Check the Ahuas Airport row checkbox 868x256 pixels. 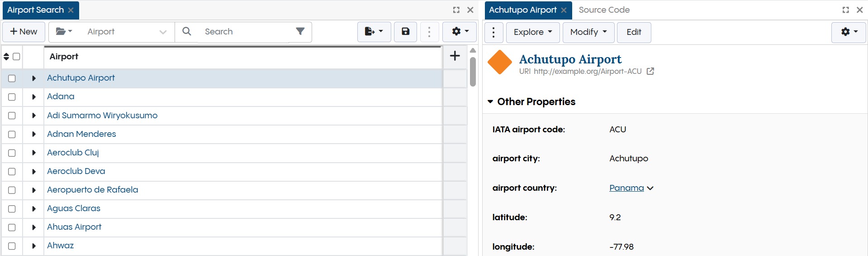tap(12, 227)
